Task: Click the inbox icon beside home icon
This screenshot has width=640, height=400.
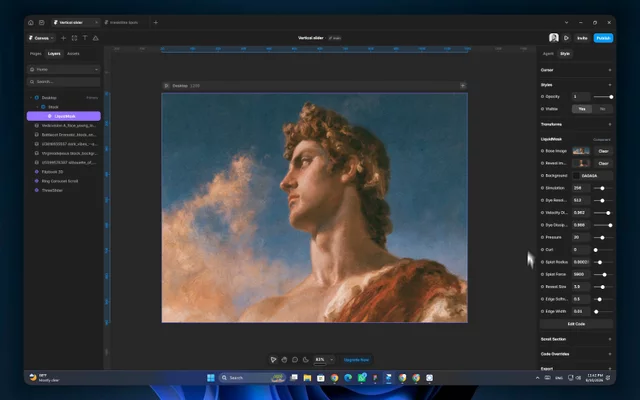Action: tap(42, 22)
